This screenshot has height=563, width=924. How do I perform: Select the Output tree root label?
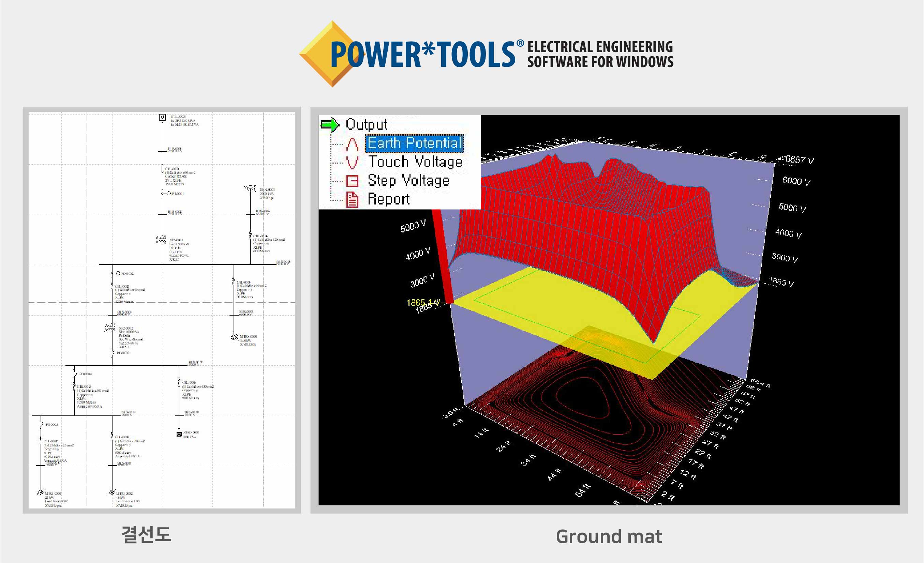(x=367, y=124)
